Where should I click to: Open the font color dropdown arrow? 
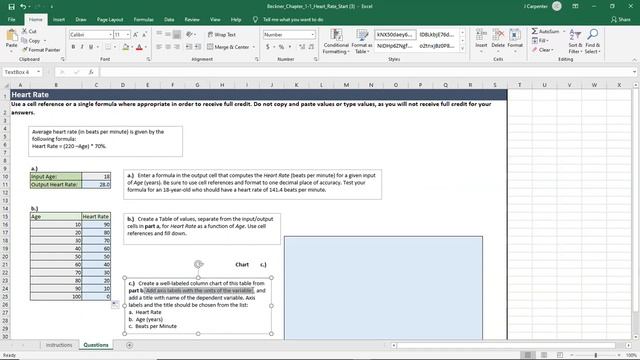tap(145, 47)
